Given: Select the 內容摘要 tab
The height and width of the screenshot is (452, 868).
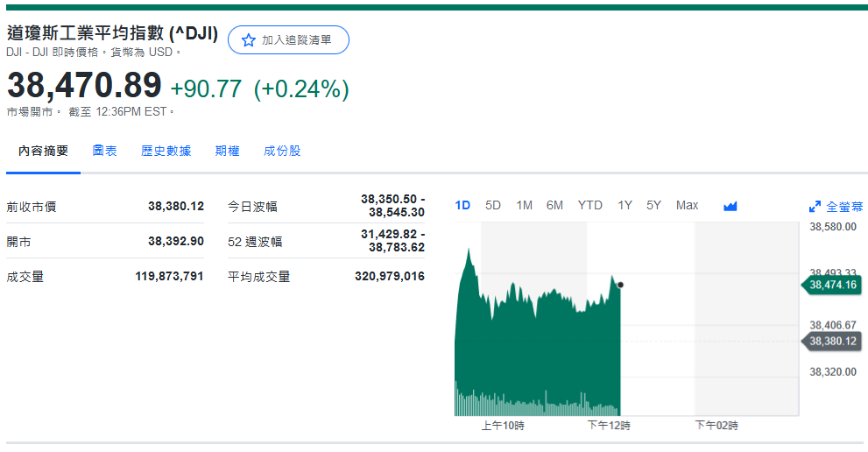Looking at the screenshot, I should 44,151.
